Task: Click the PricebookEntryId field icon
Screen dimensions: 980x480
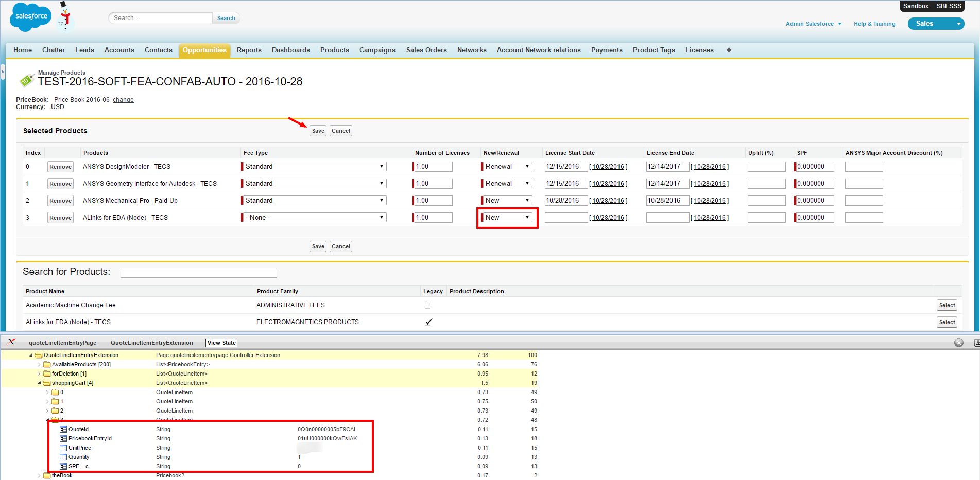Action: pyautogui.click(x=63, y=438)
